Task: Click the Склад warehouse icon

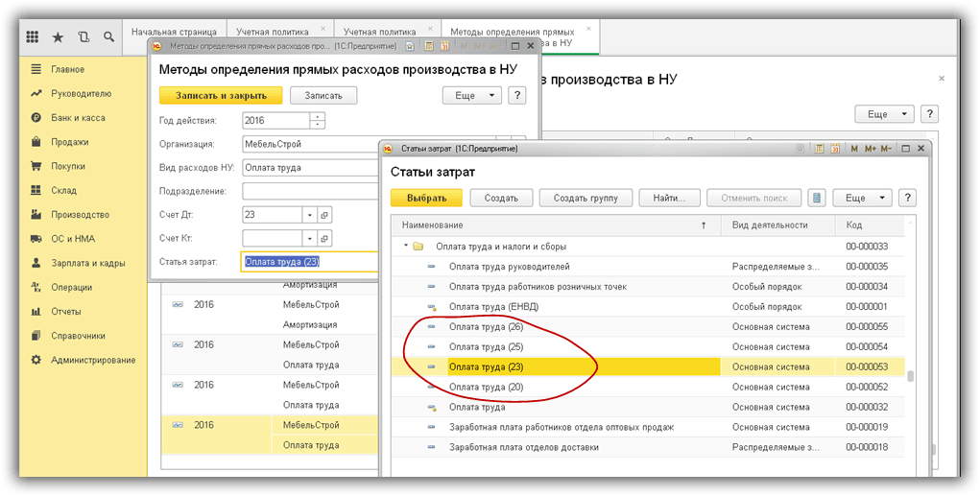Action: [x=36, y=191]
